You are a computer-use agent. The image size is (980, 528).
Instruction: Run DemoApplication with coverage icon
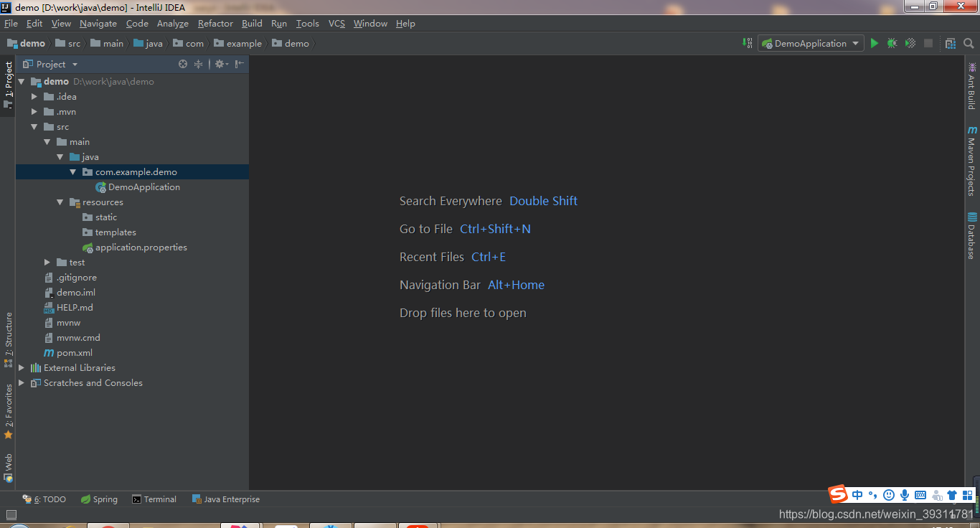click(910, 43)
